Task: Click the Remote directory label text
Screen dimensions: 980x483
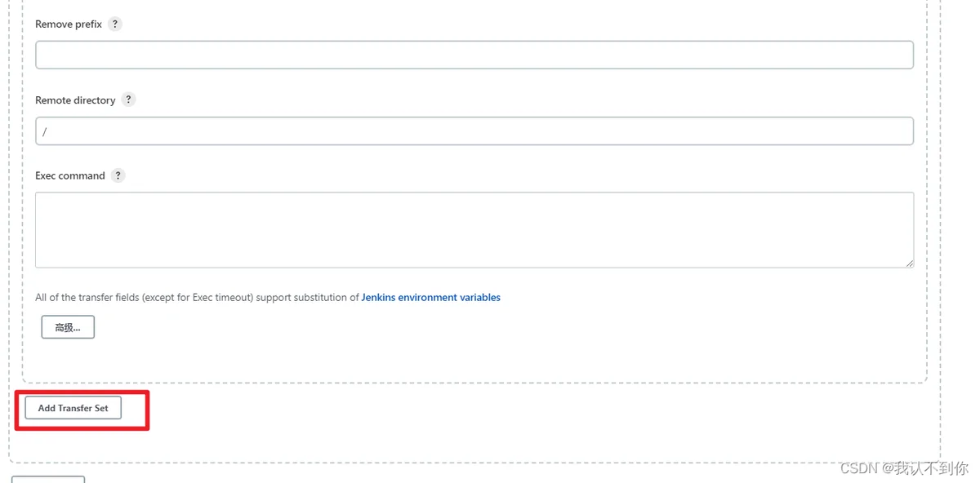Action: (75, 100)
